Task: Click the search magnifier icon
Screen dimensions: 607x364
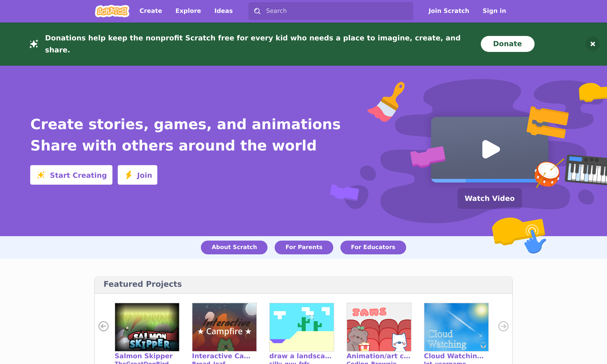Action: pos(257,11)
